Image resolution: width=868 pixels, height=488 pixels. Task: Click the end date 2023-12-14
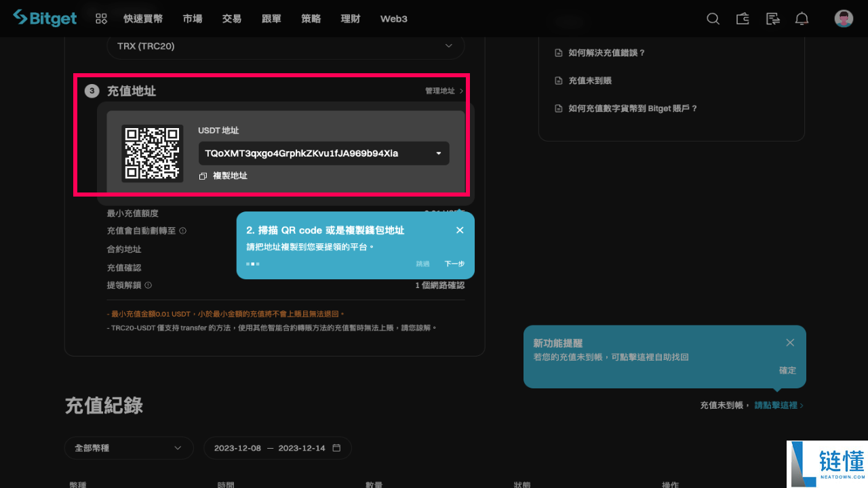302,448
